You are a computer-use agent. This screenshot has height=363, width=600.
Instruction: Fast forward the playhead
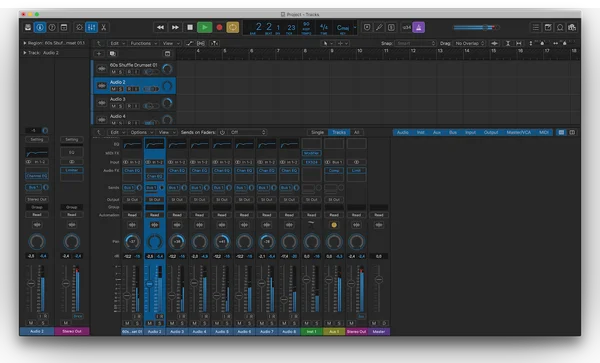point(175,28)
